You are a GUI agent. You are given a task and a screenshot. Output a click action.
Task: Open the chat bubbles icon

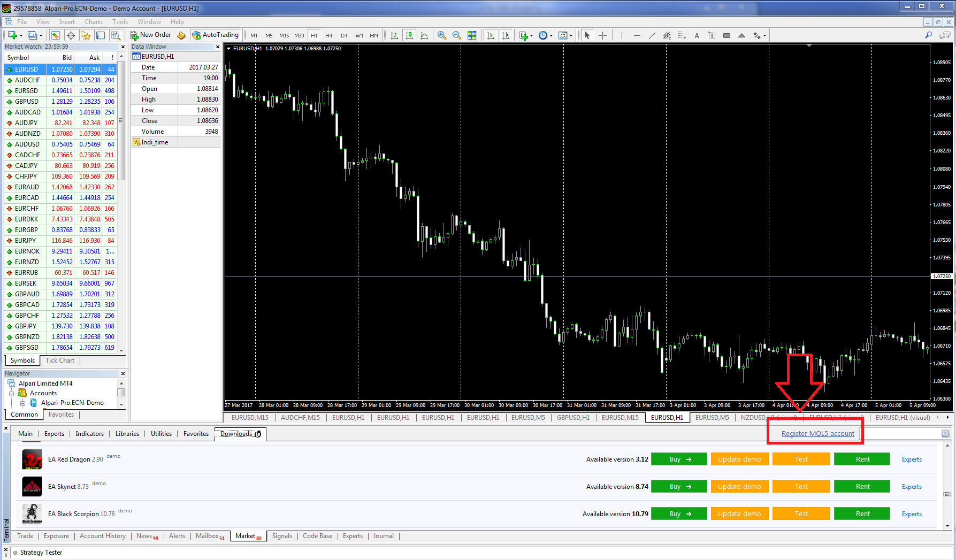[x=945, y=35]
